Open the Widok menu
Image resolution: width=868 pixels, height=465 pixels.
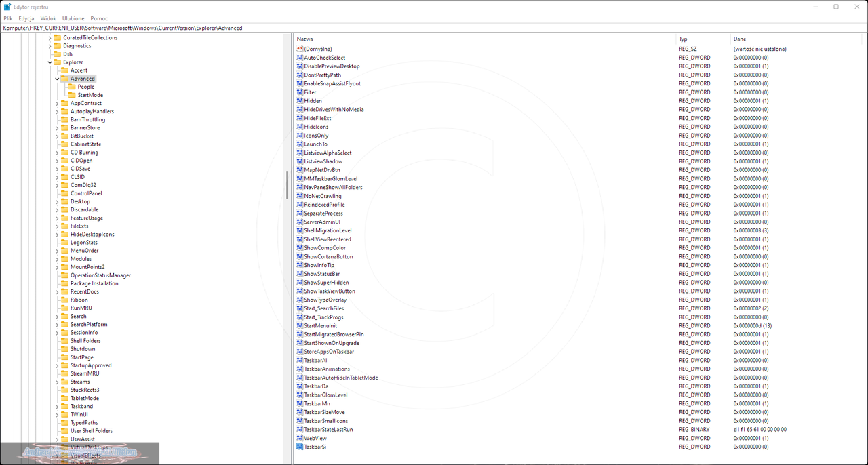[48, 18]
